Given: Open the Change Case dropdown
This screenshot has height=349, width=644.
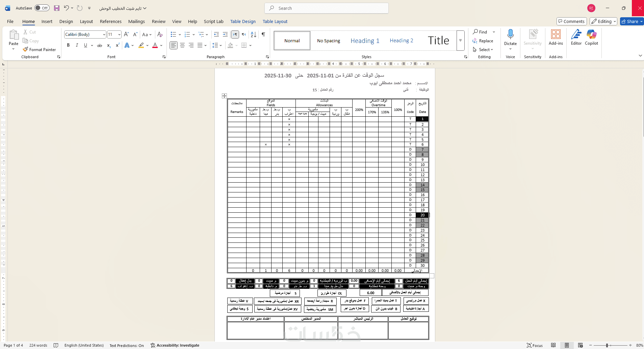Looking at the screenshot, I should [147, 34].
